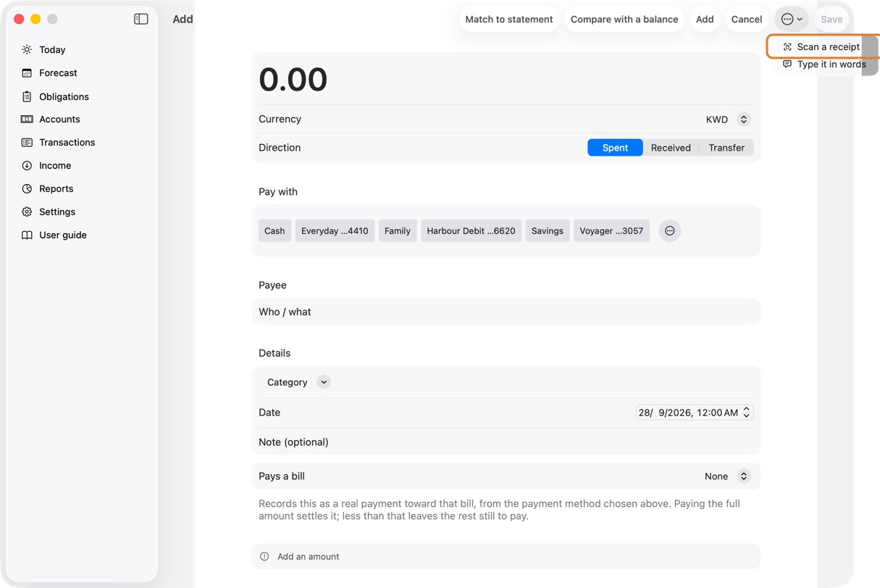This screenshot has height=588, width=880.
Task: Click the Forecast calendar icon
Action: [27, 73]
